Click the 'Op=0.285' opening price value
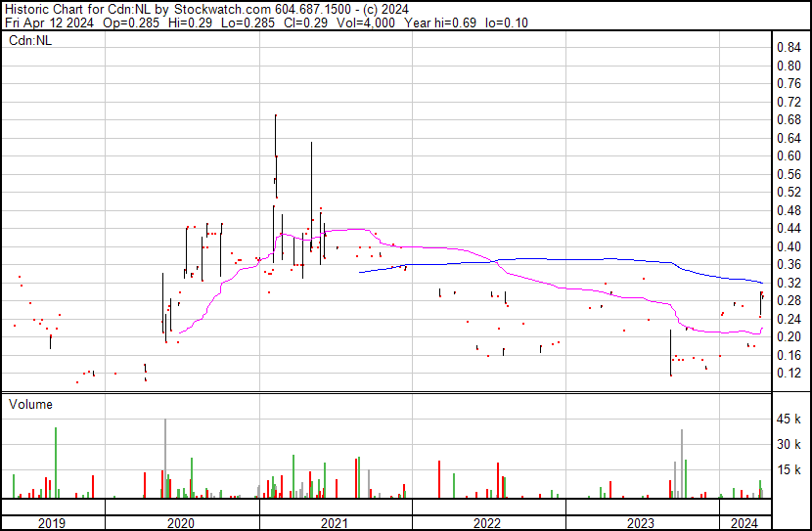 [x=131, y=22]
